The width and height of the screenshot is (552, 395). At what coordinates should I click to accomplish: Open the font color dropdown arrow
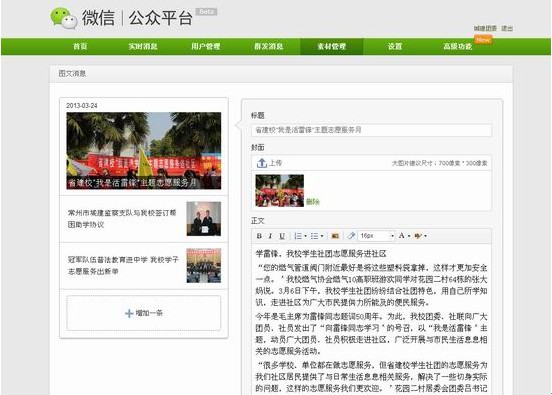(409, 236)
